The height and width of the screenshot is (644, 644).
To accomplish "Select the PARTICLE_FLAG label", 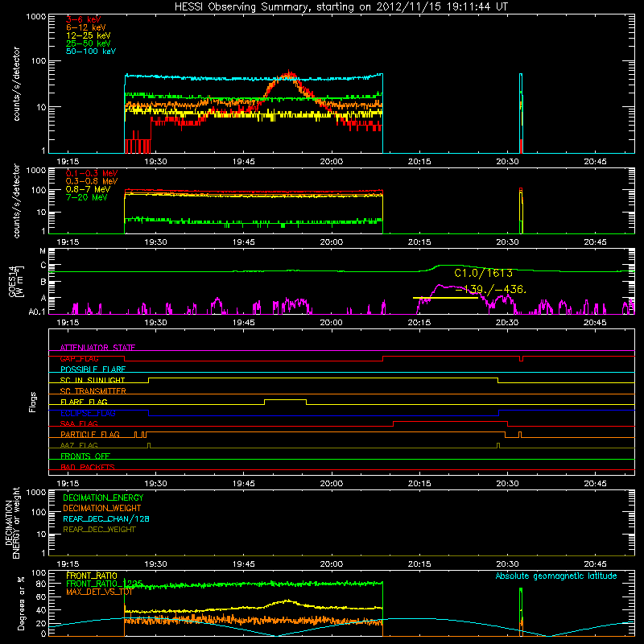I will click(90, 435).
